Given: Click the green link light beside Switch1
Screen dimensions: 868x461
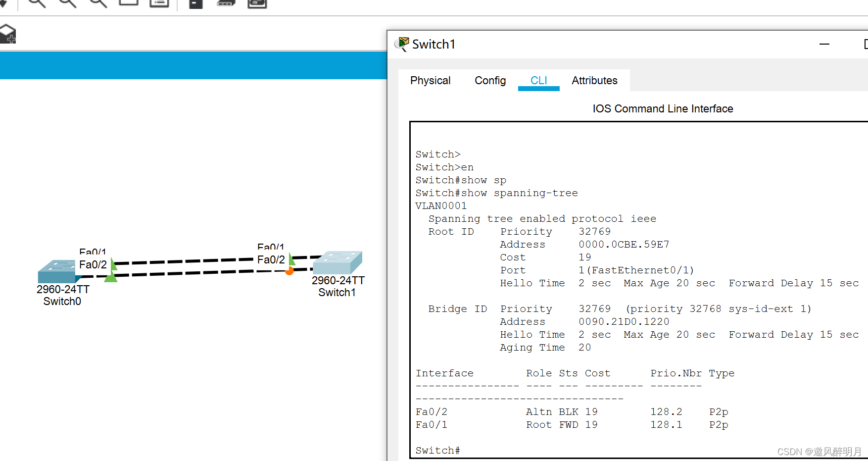Looking at the screenshot, I should tap(292, 259).
